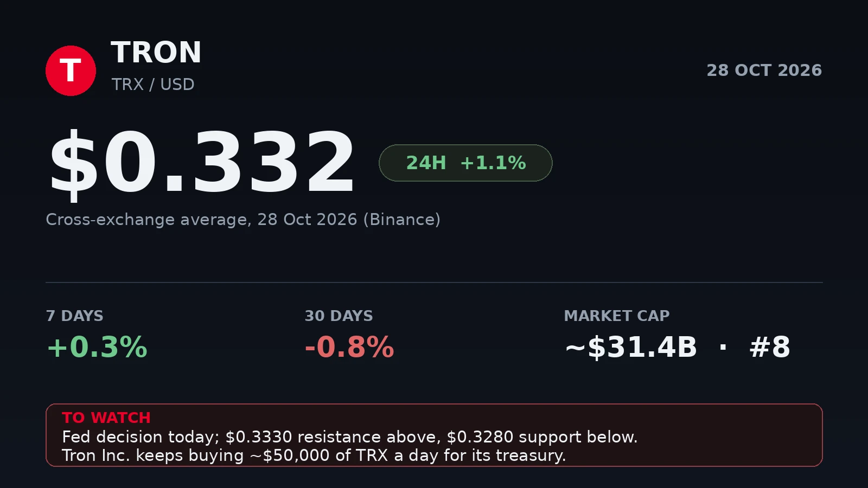The width and height of the screenshot is (868, 488).
Task: Click the TO WATCH heading
Action: pos(106,418)
